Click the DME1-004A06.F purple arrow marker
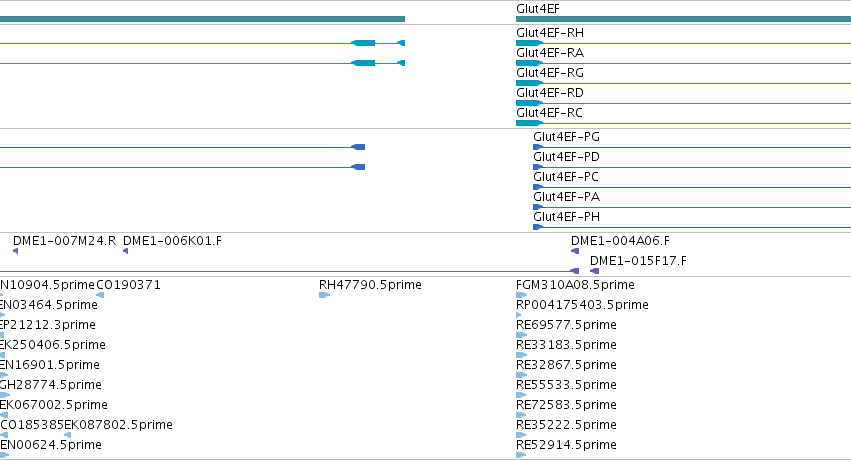This screenshot has width=851, height=460. click(x=575, y=251)
